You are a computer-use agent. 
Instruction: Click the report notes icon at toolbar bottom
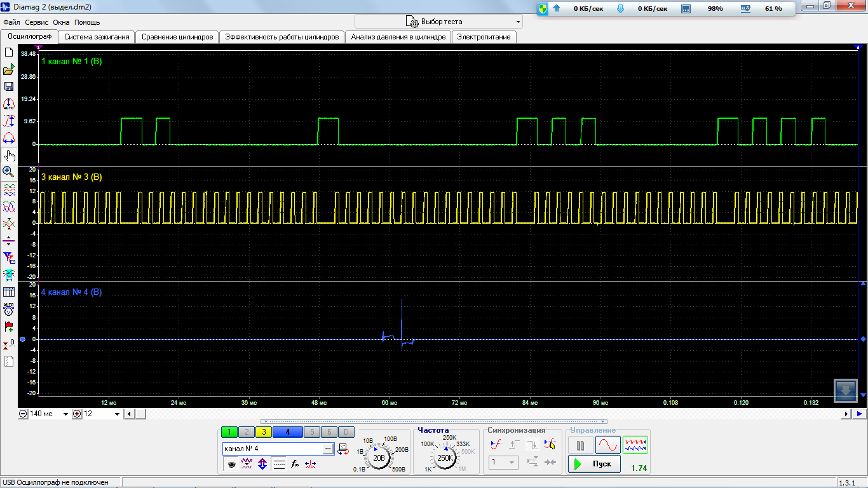pos(9,361)
